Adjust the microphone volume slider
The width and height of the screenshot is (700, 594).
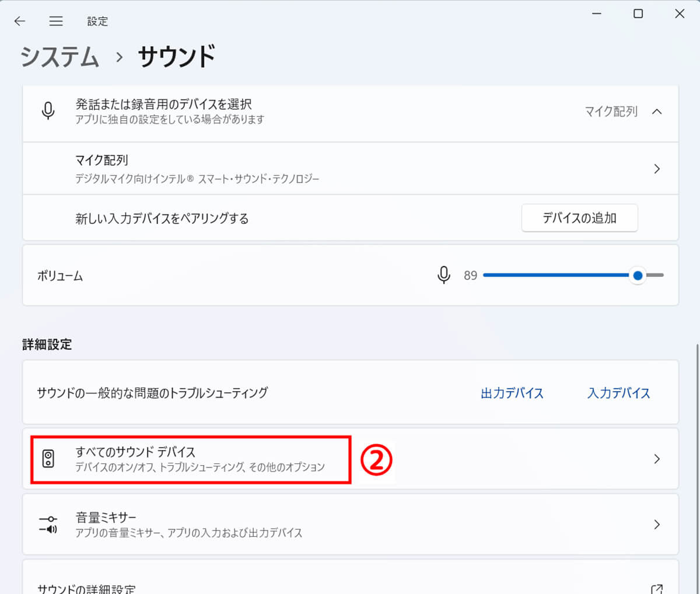click(573, 275)
